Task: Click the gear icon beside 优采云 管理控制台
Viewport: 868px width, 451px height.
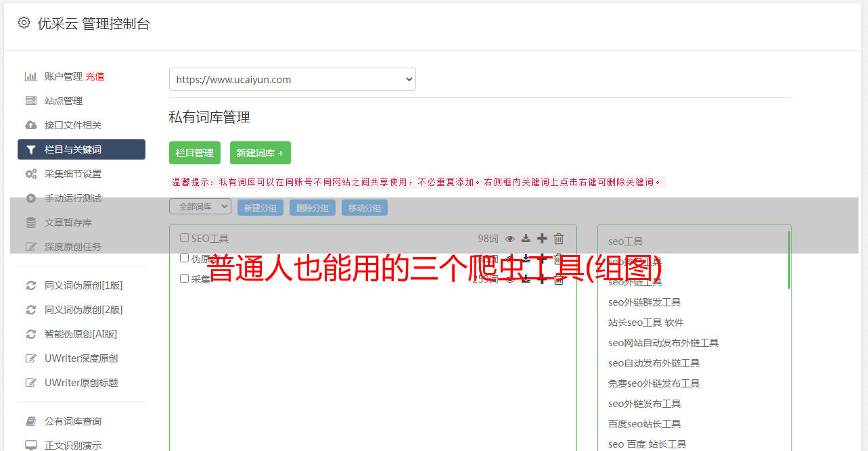Action: click(x=24, y=22)
